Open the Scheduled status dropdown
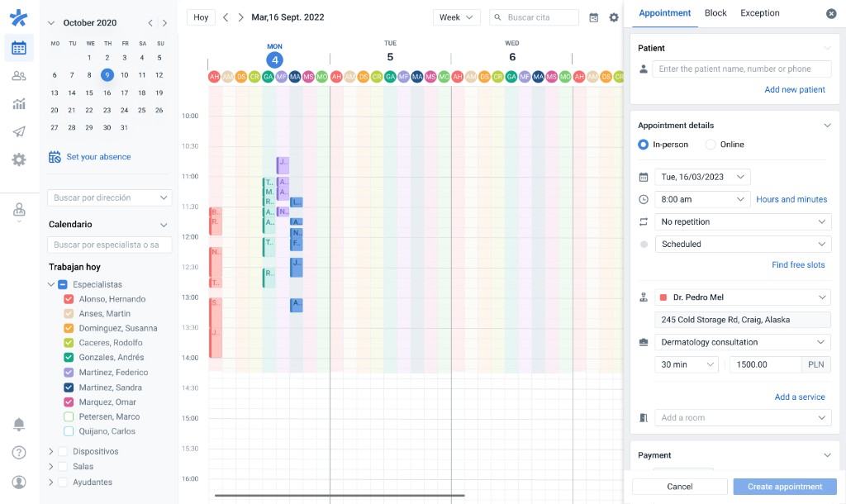This screenshot has width=846, height=504. (x=743, y=244)
